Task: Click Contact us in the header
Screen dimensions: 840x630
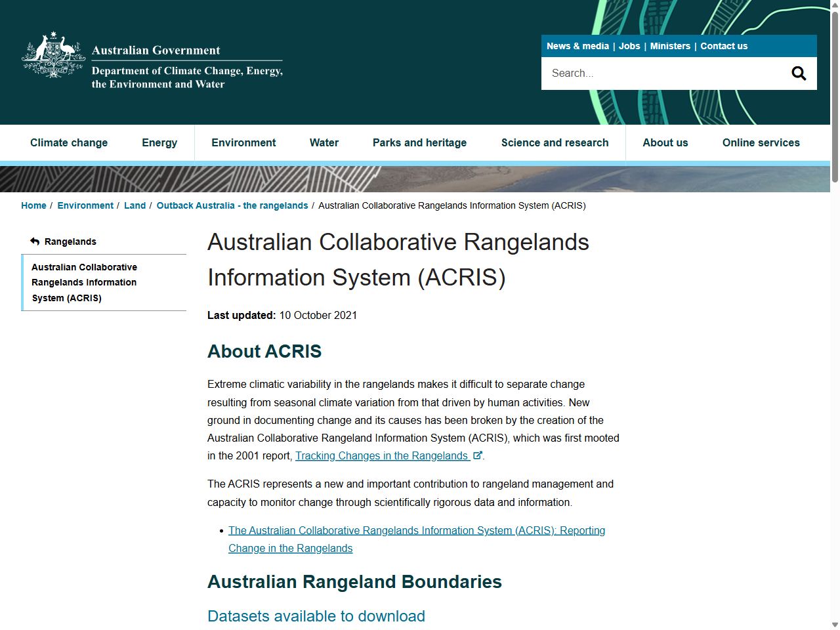Action: pyautogui.click(x=724, y=46)
